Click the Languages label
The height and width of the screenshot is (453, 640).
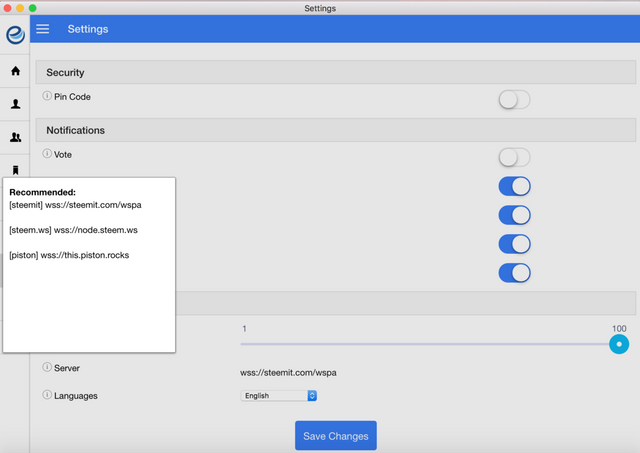[76, 396]
